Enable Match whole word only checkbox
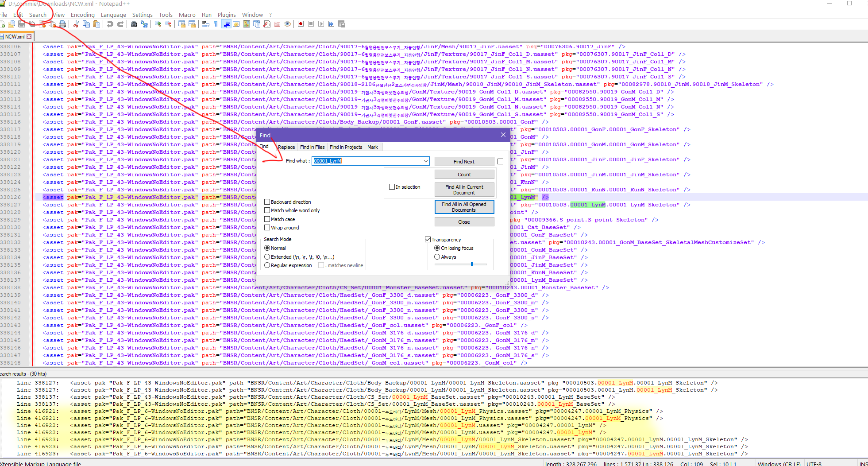The image size is (868, 466). click(x=267, y=210)
